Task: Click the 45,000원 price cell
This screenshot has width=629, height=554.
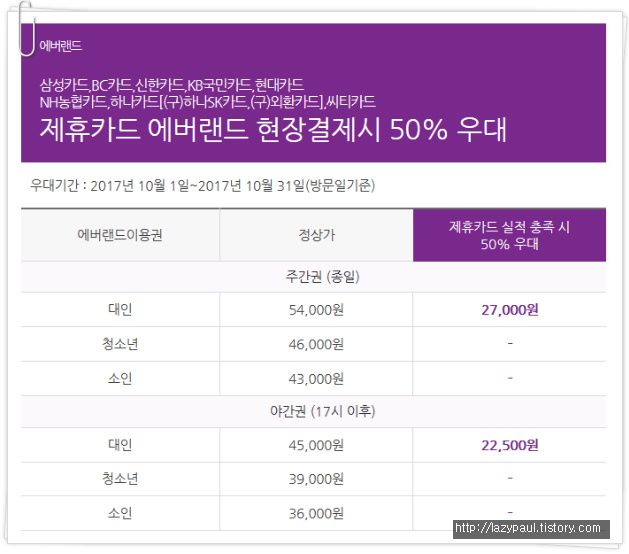Action: 316,445
